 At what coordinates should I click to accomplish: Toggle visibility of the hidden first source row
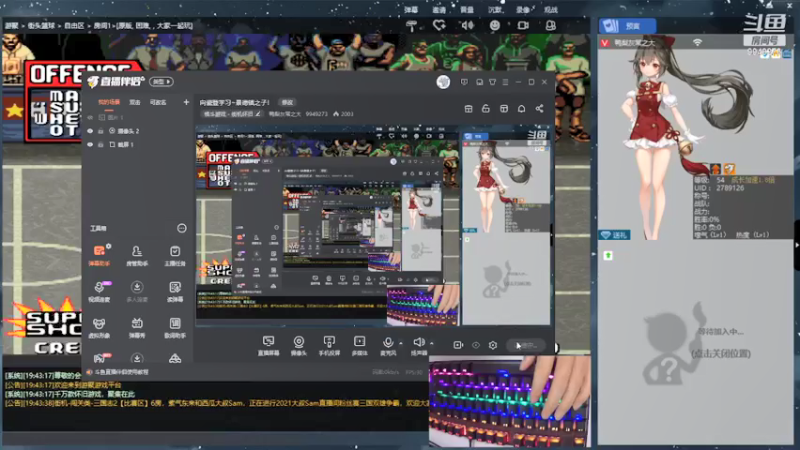(90, 117)
